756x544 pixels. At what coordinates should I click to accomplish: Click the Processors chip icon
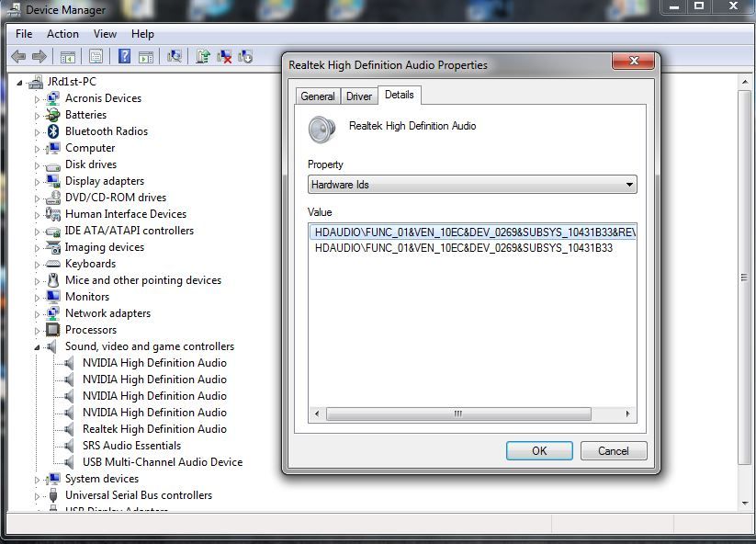click(52, 330)
